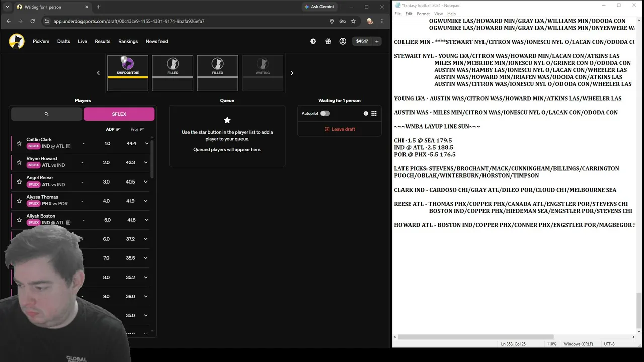Open the News feed nav tab
Screen dimensions: 644x362
[x=157, y=41]
